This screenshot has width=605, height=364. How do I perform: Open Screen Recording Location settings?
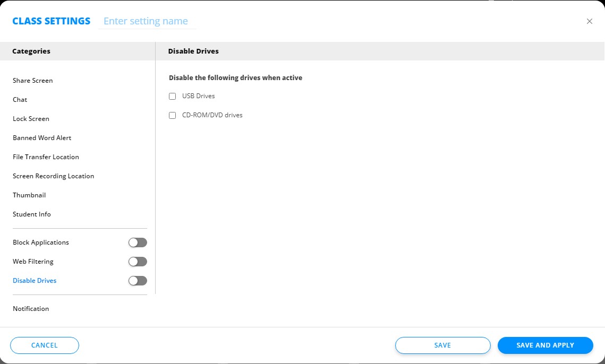pyautogui.click(x=53, y=176)
